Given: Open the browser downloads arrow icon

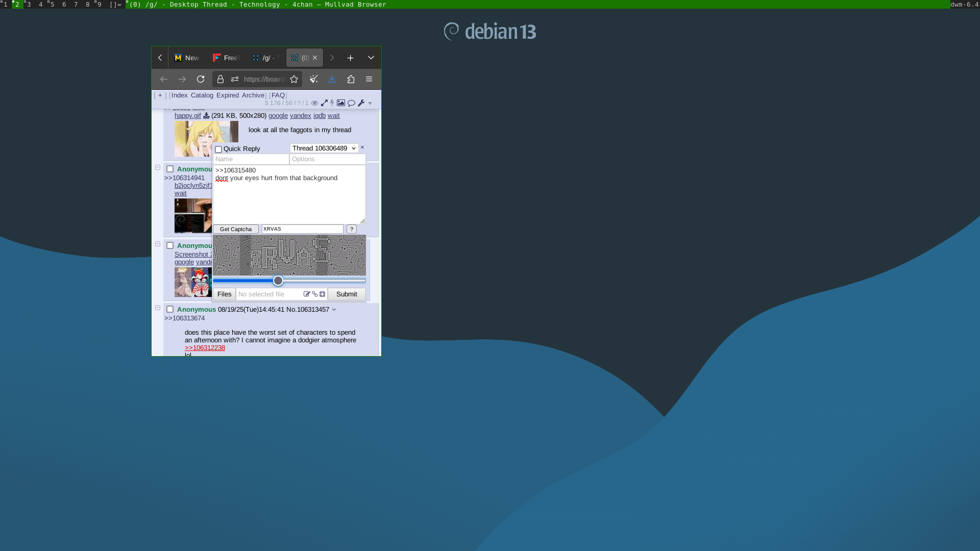Looking at the screenshot, I should (x=332, y=79).
